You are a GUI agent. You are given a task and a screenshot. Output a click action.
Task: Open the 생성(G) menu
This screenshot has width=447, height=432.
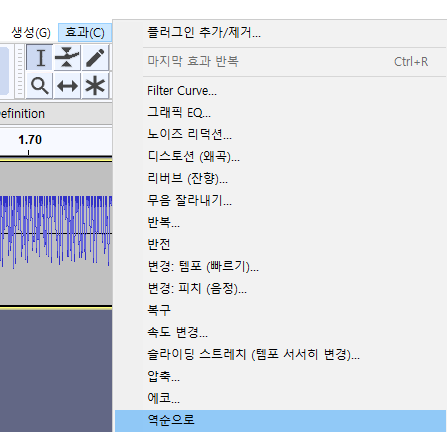point(31,33)
